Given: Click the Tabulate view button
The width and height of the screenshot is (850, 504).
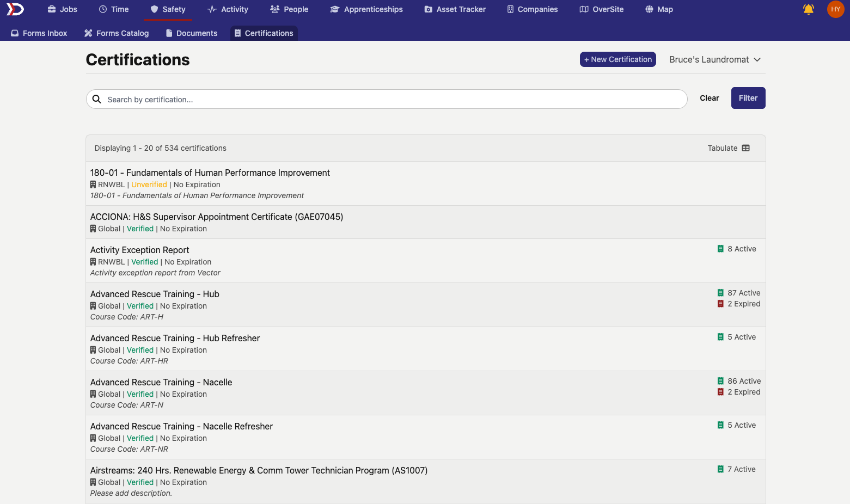Looking at the screenshot, I should 729,148.
